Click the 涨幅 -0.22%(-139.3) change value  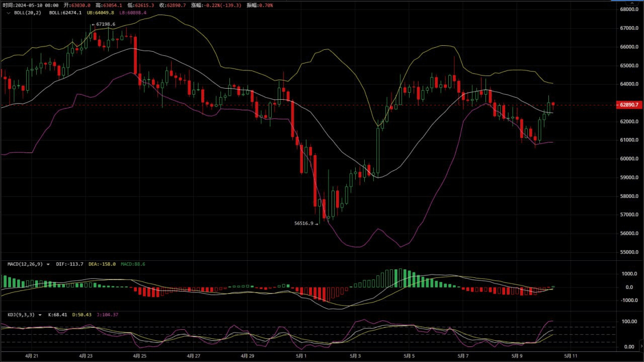click(216, 5)
